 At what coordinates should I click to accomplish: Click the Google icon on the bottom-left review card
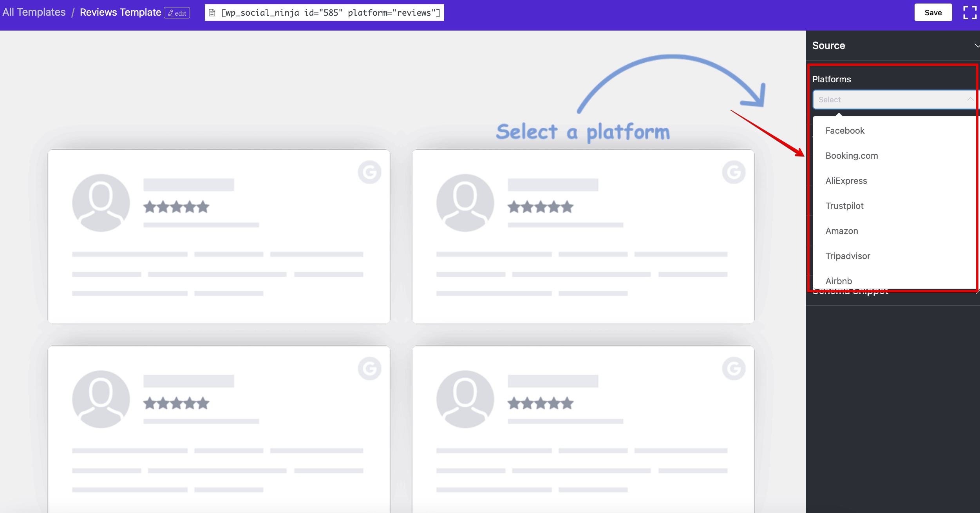tap(370, 368)
